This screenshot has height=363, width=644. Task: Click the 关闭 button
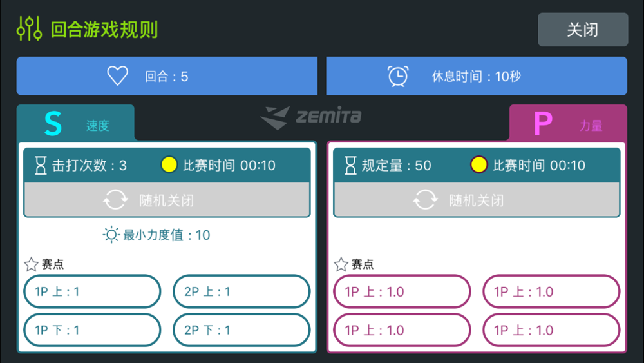click(x=583, y=30)
